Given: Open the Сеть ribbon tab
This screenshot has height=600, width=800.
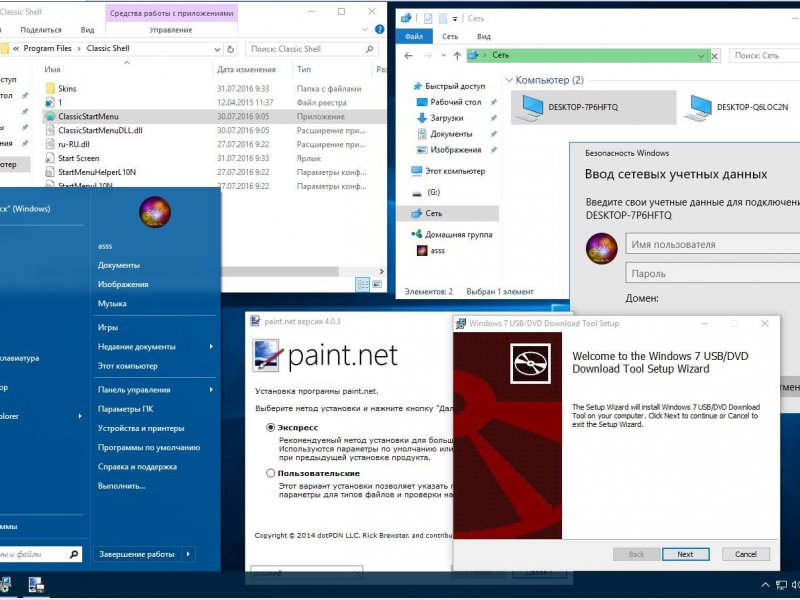Looking at the screenshot, I should (449, 36).
